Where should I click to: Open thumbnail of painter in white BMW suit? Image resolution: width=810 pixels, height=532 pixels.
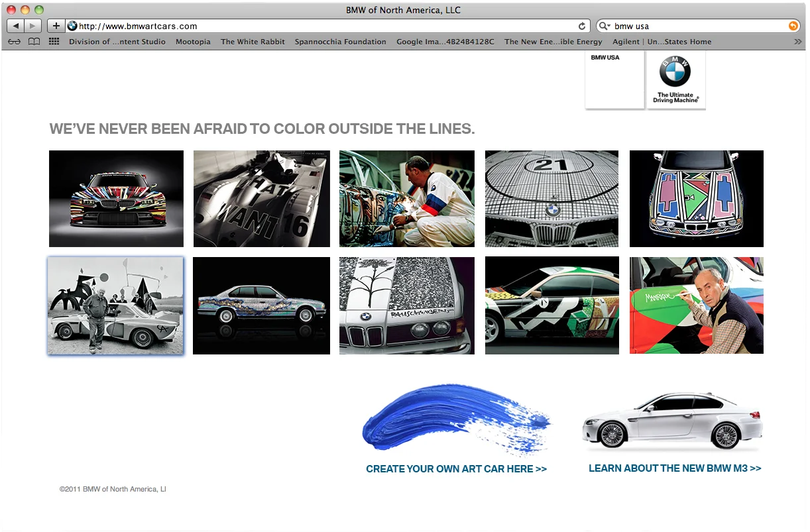(x=407, y=199)
